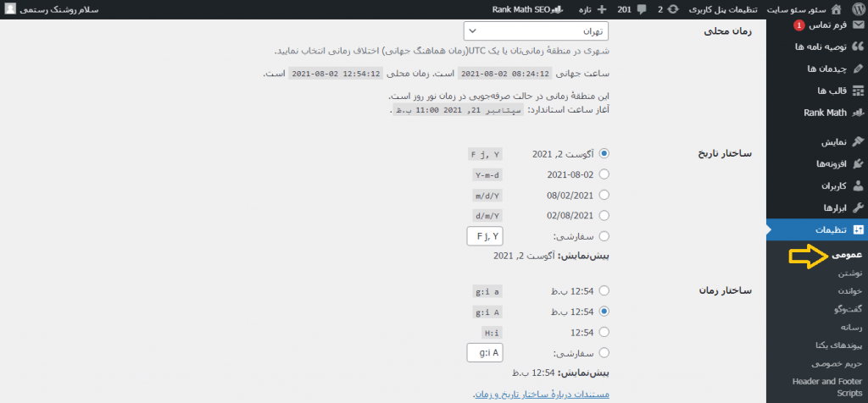Click Rank Math SEO text in admin bar
The height and width of the screenshot is (403, 868).
522,9
